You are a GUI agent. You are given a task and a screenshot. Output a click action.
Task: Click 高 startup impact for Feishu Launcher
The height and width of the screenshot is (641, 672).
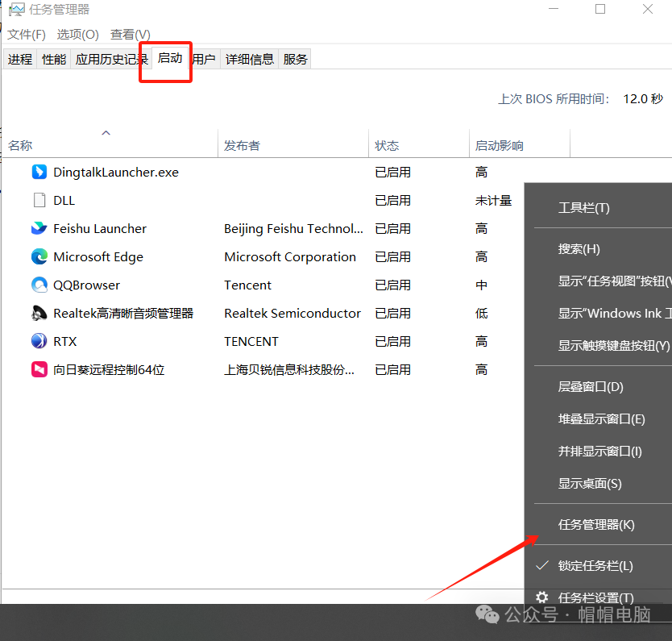[481, 228]
